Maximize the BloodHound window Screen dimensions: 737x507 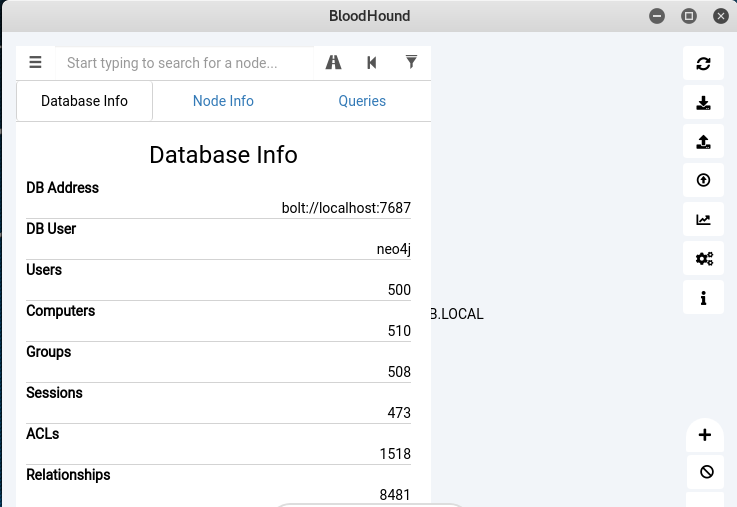pyautogui.click(x=688, y=16)
